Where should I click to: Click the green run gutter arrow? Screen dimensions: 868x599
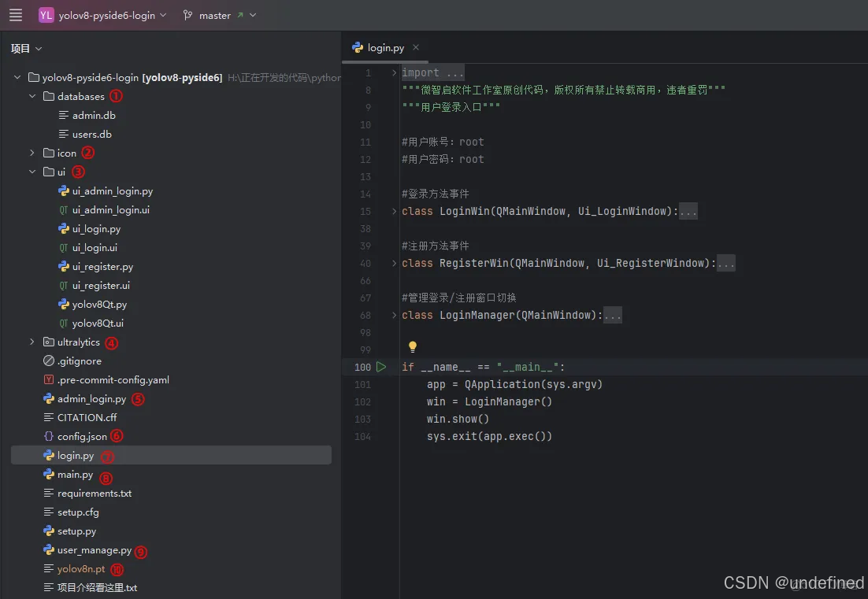coord(381,367)
